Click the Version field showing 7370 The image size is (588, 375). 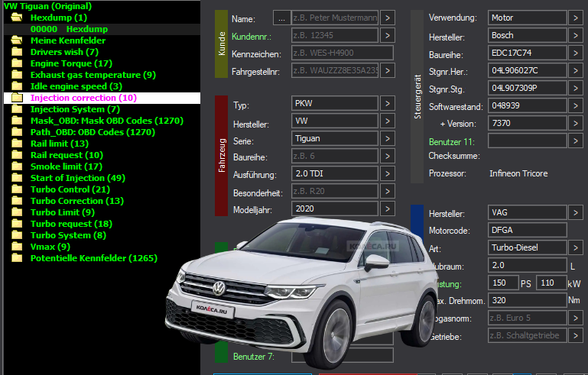pyautogui.click(x=528, y=123)
